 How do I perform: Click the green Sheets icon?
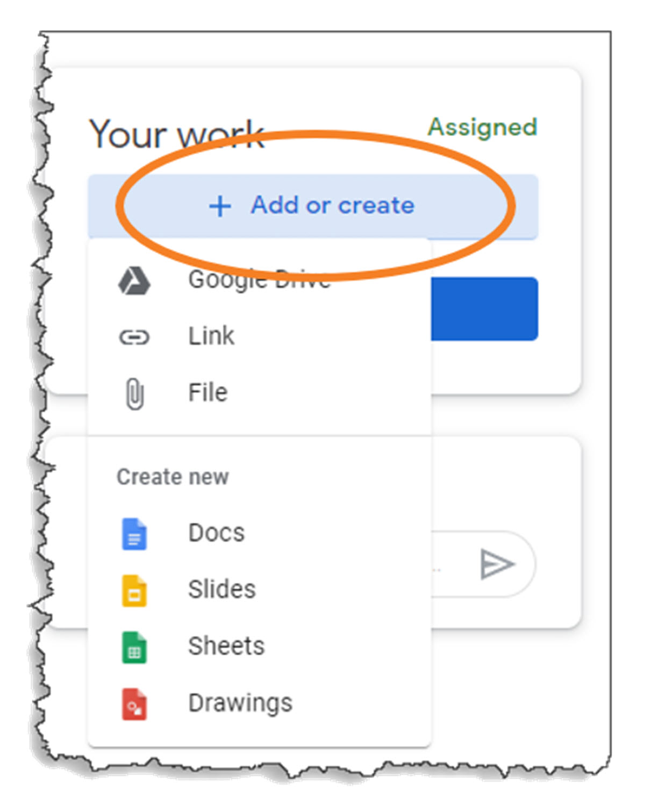(x=134, y=648)
